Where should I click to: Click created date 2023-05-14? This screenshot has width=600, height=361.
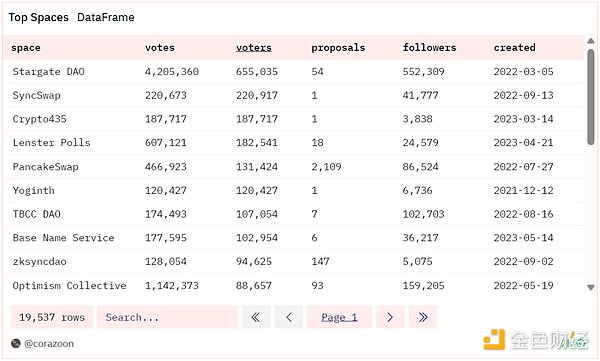point(523,238)
